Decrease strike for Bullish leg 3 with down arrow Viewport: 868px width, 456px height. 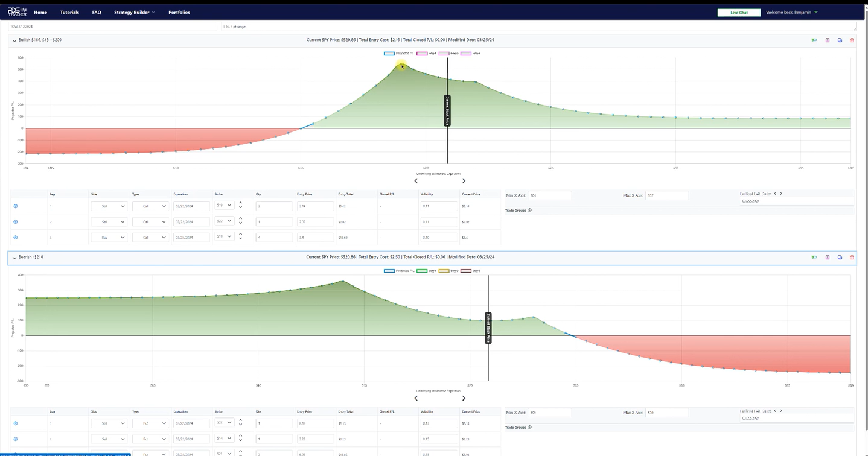click(241, 239)
